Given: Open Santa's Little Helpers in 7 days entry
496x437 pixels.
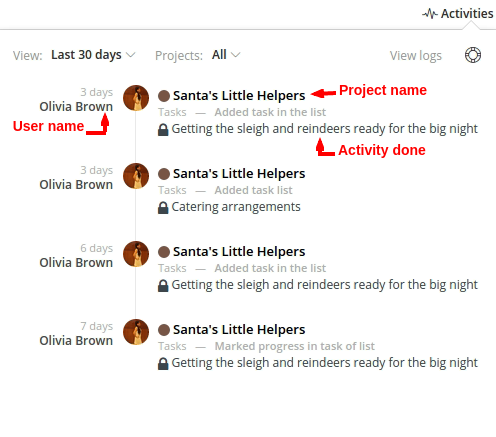Looking at the screenshot, I should (239, 330).
